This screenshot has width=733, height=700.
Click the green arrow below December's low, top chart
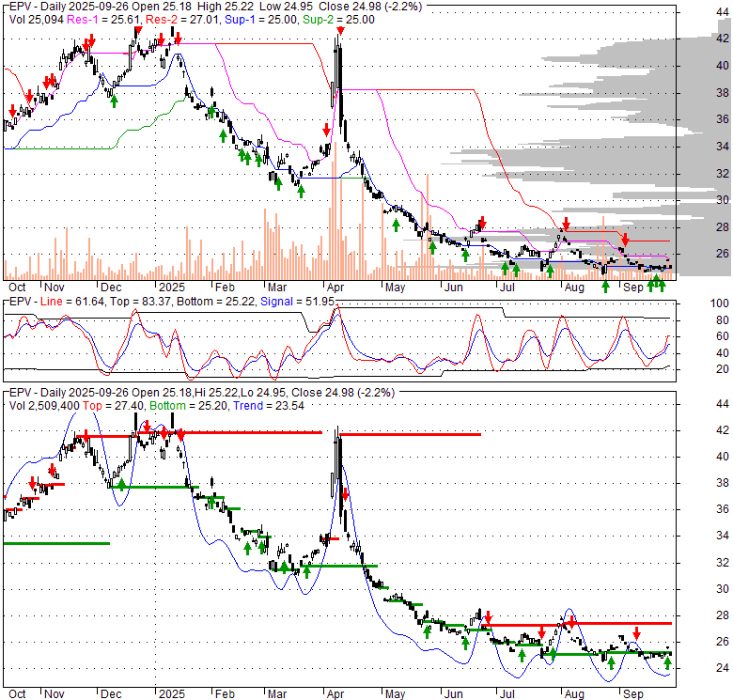point(114,101)
